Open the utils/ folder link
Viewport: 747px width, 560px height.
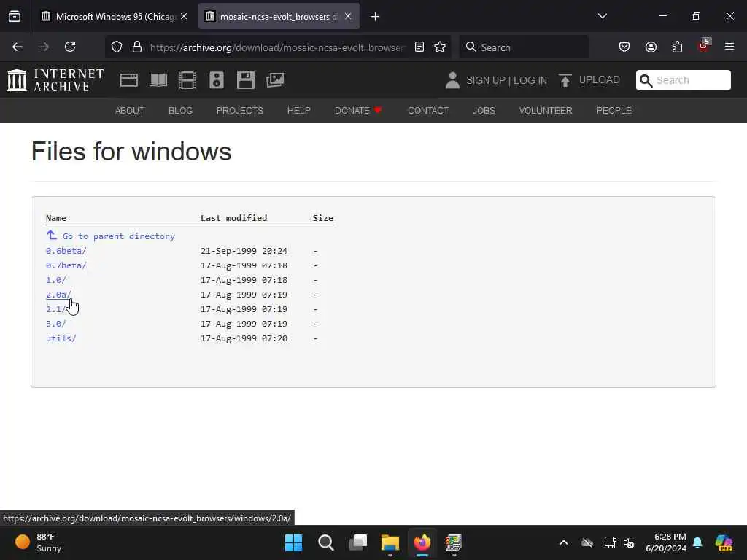pos(61,338)
